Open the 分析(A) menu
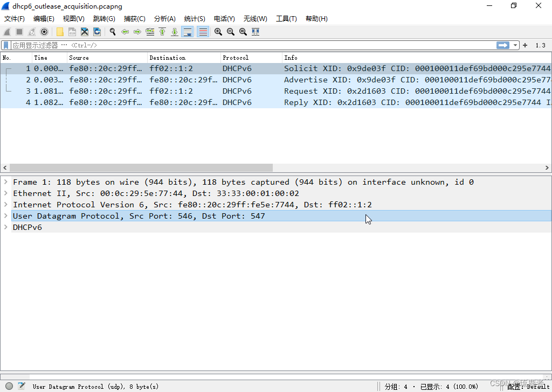Image resolution: width=552 pixels, height=392 pixels. (165, 19)
